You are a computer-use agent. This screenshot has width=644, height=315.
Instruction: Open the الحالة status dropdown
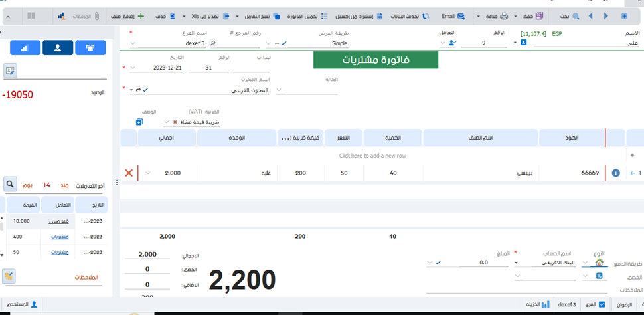(280, 90)
